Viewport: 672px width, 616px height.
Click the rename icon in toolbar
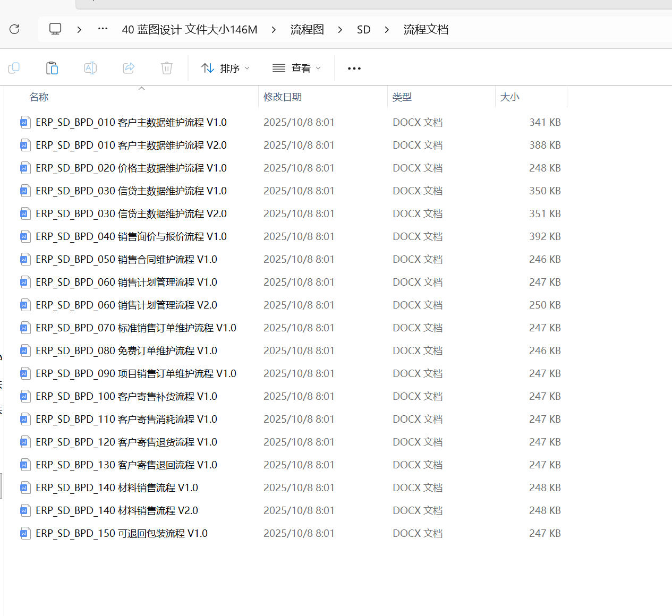coord(90,68)
